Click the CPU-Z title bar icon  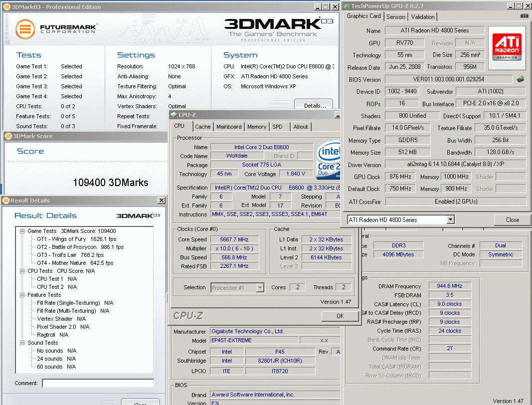coord(174,115)
